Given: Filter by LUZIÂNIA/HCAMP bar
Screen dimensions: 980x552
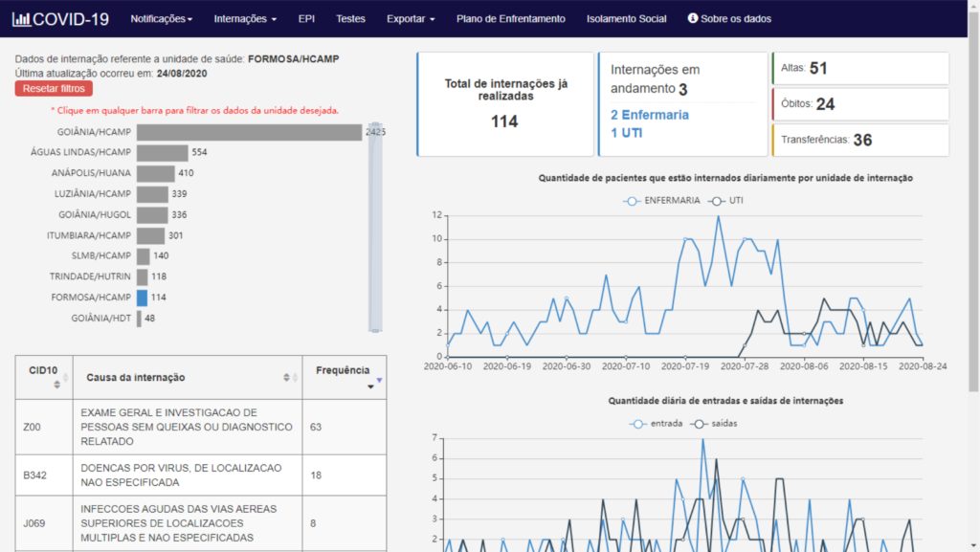Looking at the screenshot, I should click(x=152, y=193).
